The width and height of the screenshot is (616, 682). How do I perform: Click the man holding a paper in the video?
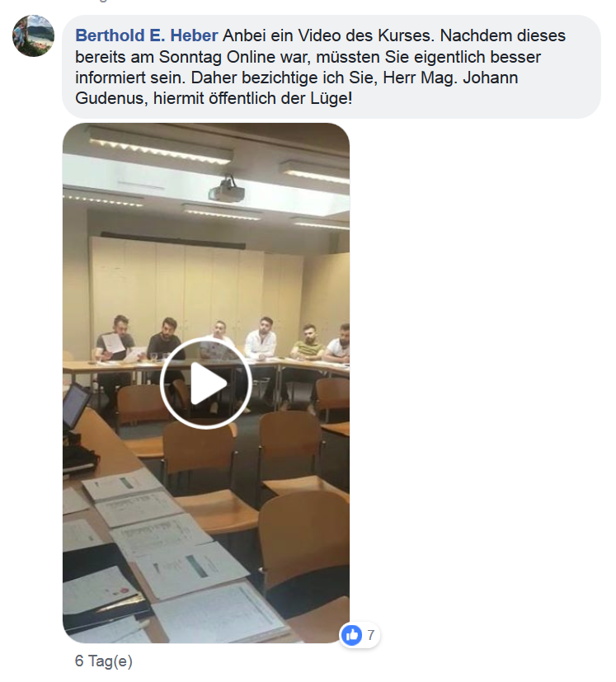114,348
